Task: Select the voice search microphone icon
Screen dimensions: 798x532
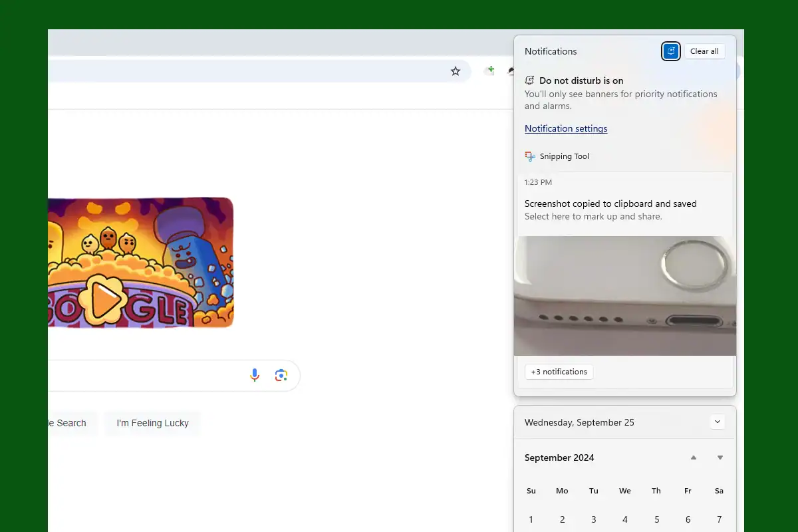Action: (254, 375)
